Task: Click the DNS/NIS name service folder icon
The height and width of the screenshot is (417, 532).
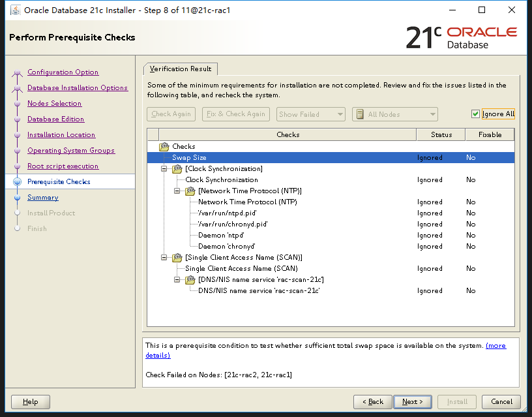Action: (x=190, y=280)
